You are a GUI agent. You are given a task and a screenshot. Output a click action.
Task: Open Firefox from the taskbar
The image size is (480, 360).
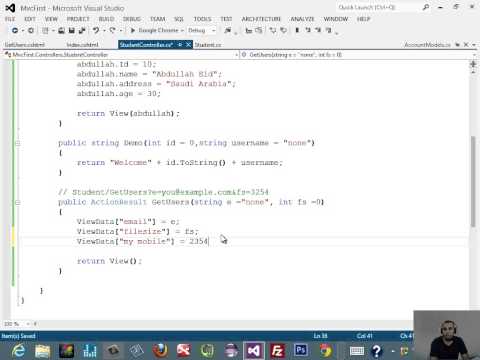coord(160,351)
